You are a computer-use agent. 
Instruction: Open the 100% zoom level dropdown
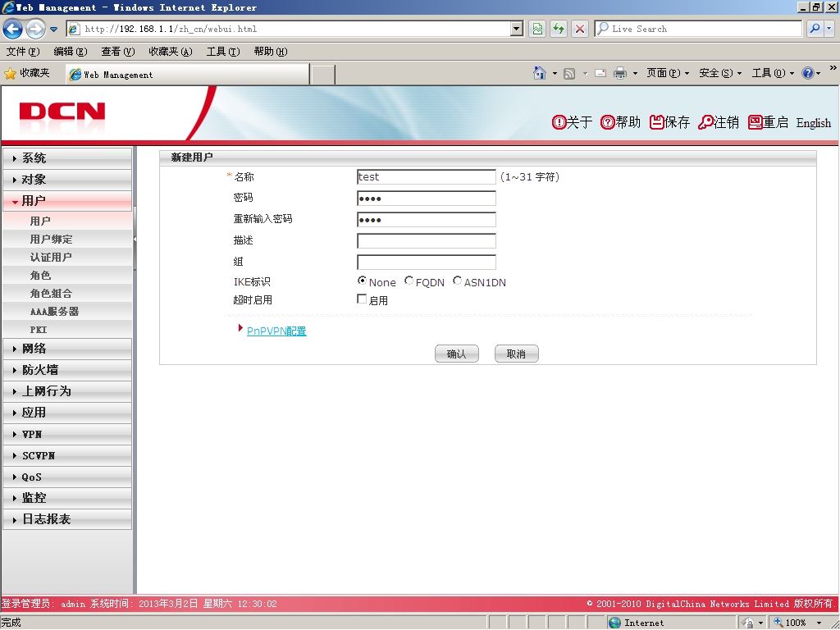[819, 623]
